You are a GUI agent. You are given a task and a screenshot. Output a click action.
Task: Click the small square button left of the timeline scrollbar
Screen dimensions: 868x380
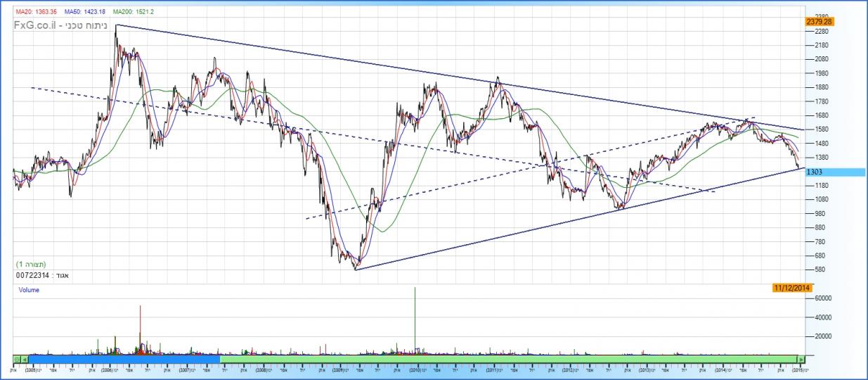point(18,359)
